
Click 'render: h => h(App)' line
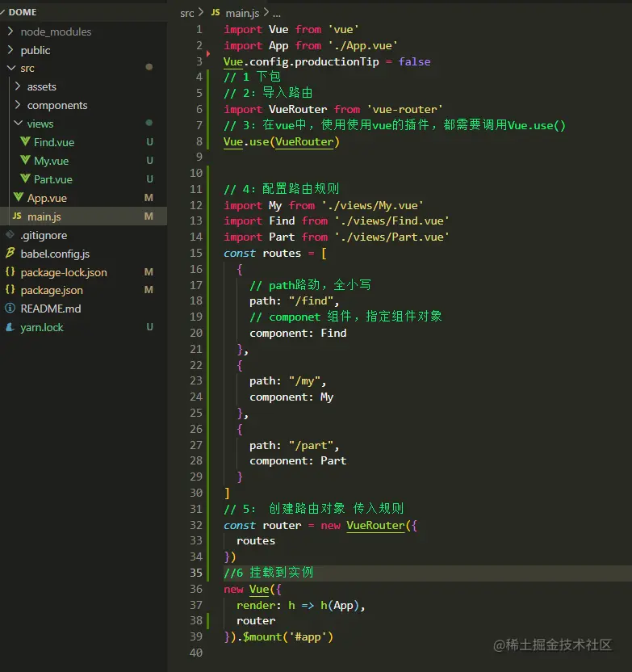(x=300, y=605)
